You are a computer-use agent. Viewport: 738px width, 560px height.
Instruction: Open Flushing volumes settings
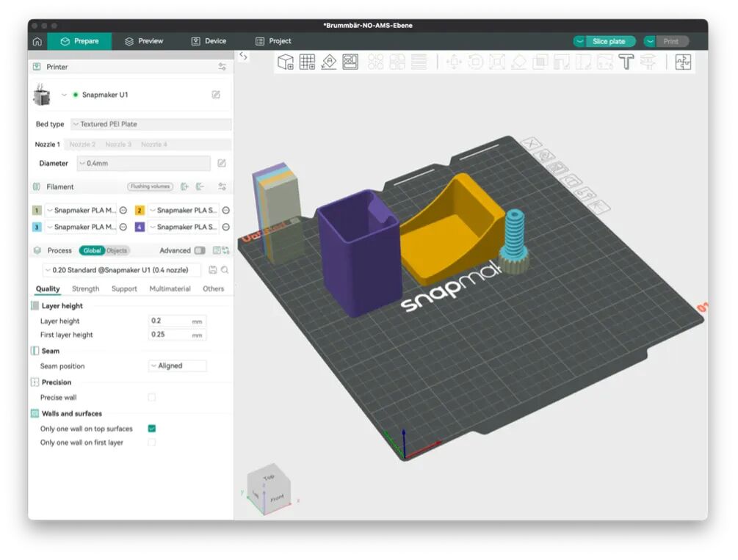click(x=150, y=187)
